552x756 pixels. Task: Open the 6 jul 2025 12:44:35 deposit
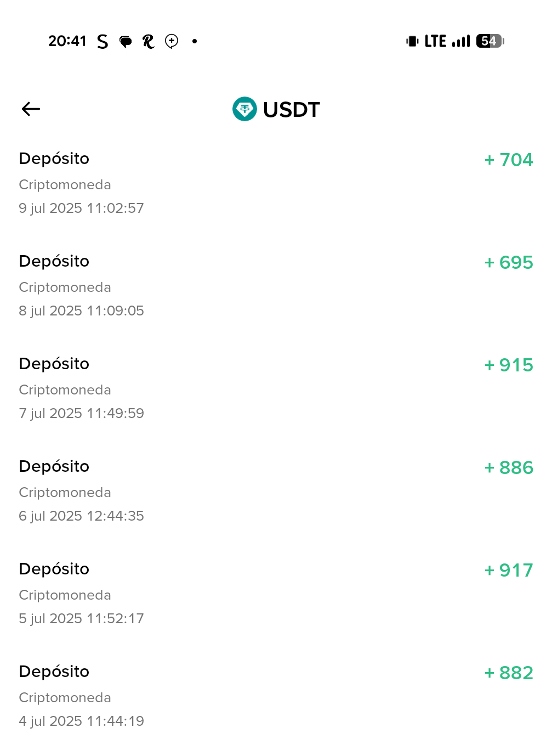pos(81,491)
